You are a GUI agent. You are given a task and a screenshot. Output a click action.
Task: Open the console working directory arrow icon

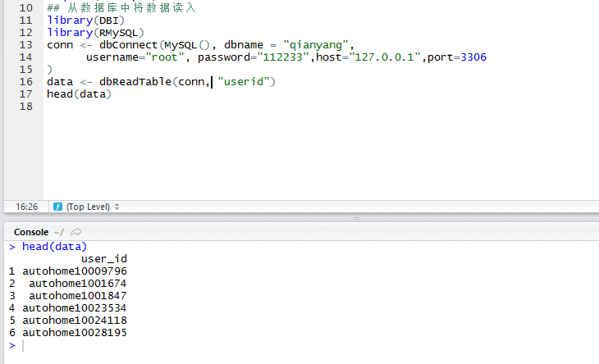(x=76, y=232)
